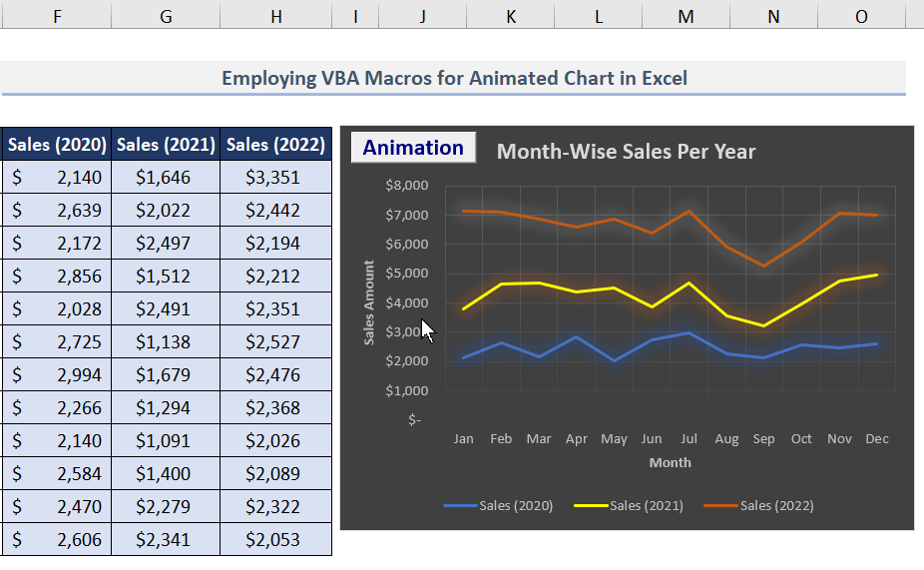Image resolution: width=924 pixels, height=570 pixels.
Task: Select cell containing $1,646
Action: pos(166,178)
